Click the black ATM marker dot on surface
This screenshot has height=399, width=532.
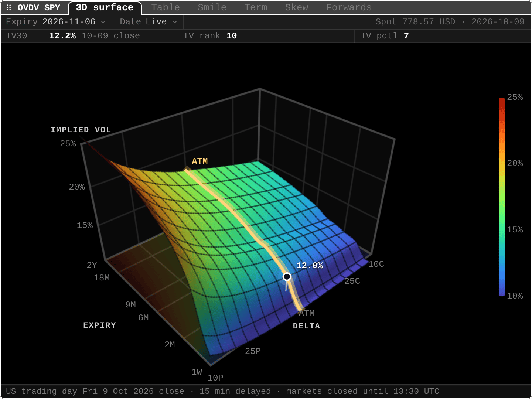point(287,277)
